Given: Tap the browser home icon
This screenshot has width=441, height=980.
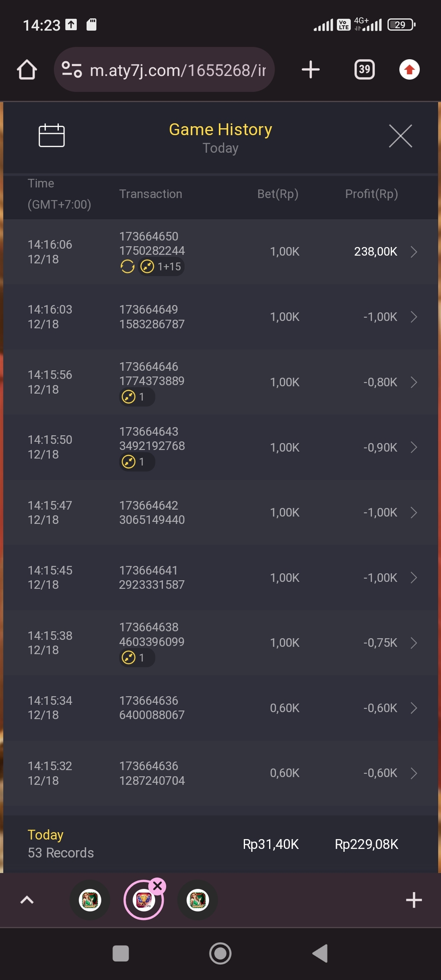Looking at the screenshot, I should coord(27,70).
